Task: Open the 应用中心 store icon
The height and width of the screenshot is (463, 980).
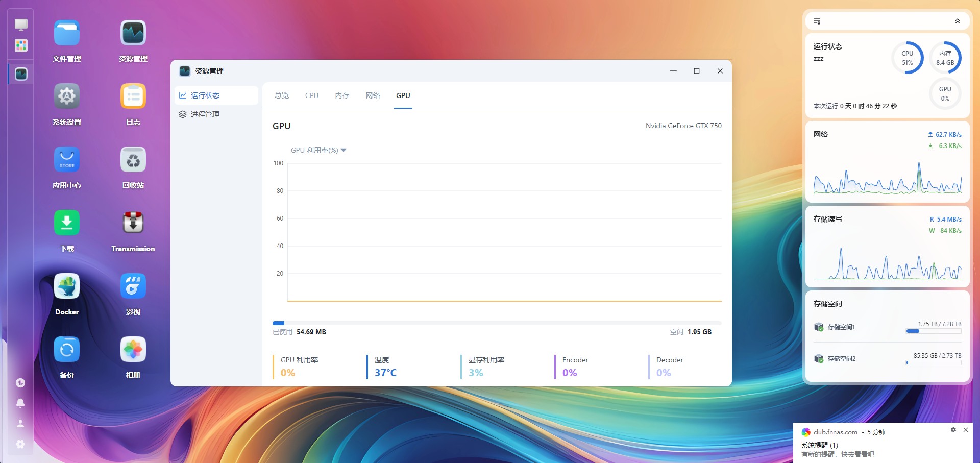Action: pyautogui.click(x=67, y=160)
